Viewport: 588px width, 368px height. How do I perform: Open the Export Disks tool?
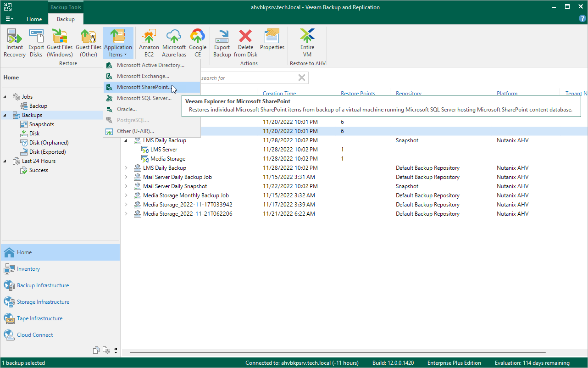pos(36,43)
